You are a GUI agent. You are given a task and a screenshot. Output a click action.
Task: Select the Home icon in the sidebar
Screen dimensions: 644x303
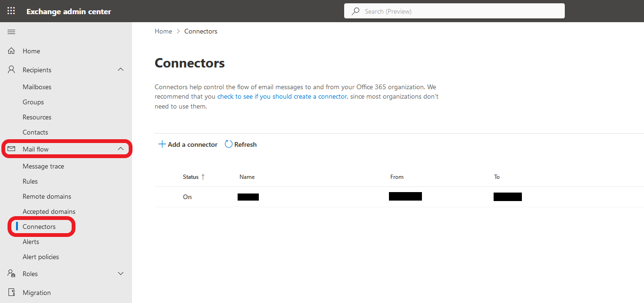coord(11,50)
